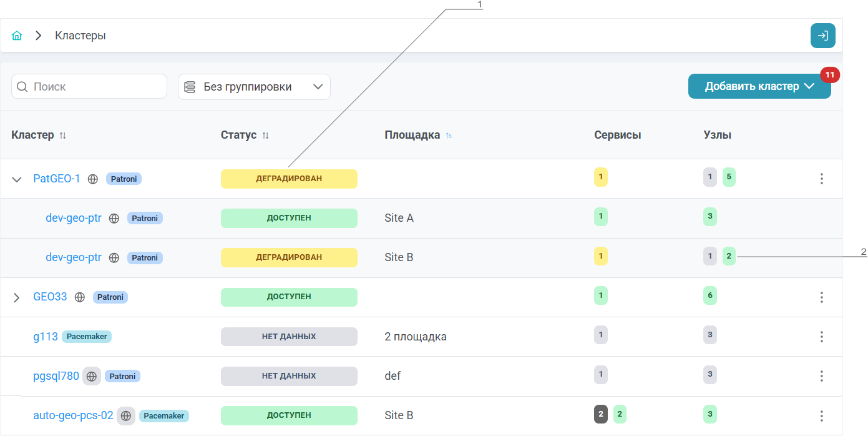Click the НЕТ ДАННЫХ status of g113
Viewport: 868px width, 436px height.
coord(289,337)
